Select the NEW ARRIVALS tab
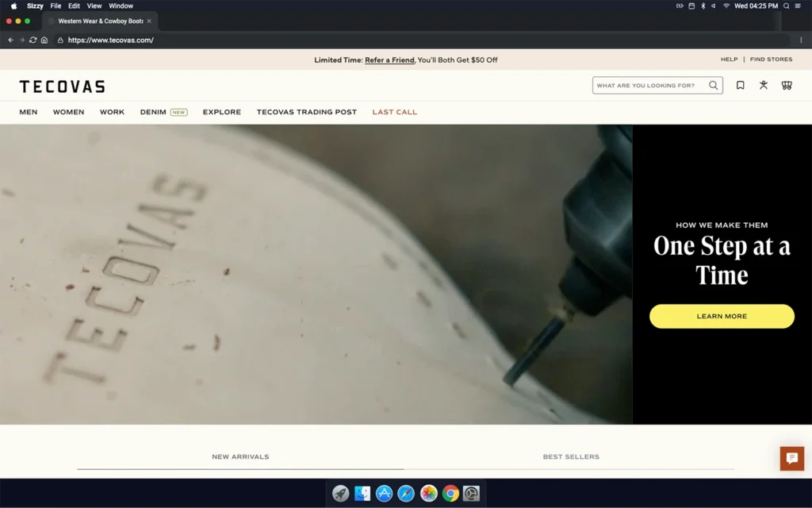Image resolution: width=812 pixels, height=508 pixels. [240, 457]
